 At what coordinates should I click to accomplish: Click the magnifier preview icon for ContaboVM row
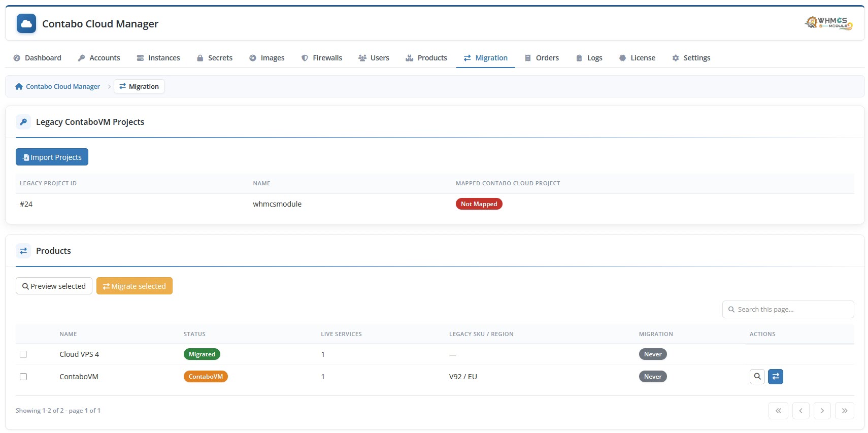757,377
